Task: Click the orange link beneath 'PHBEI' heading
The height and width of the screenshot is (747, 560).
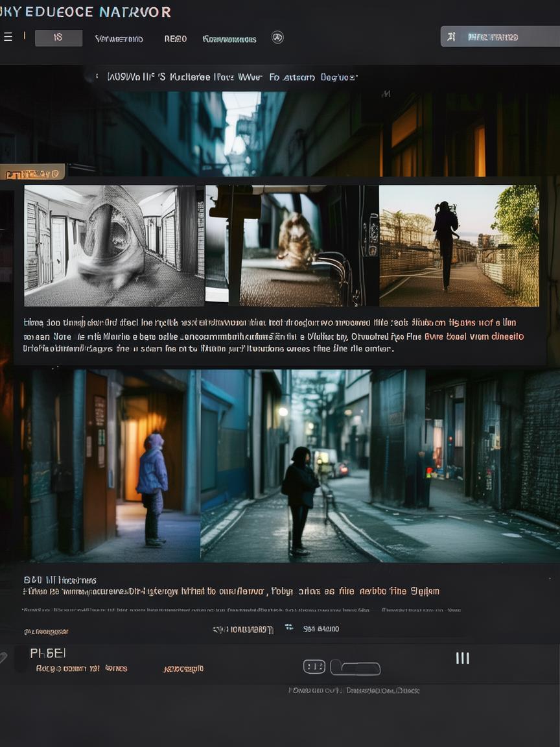Action: [183, 669]
